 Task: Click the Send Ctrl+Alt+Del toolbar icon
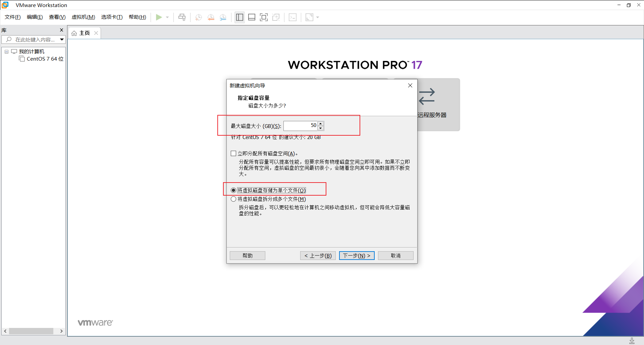click(x=182, y=17)
